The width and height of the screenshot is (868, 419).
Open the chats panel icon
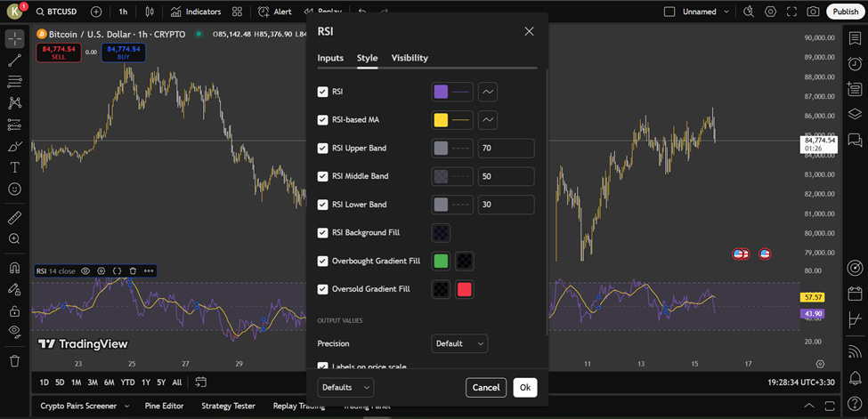[x=855, y=139]
